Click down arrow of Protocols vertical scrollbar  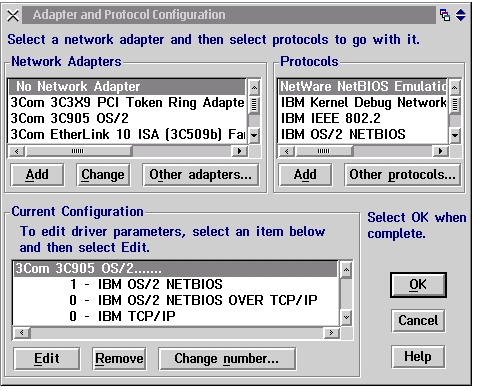pos(455,135)
